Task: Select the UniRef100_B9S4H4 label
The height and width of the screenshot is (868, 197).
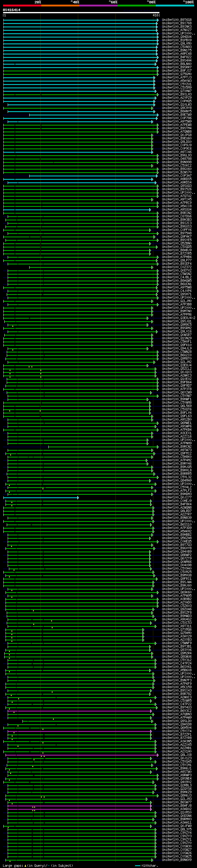Action: pyautogui.click(x=177, y=60)
